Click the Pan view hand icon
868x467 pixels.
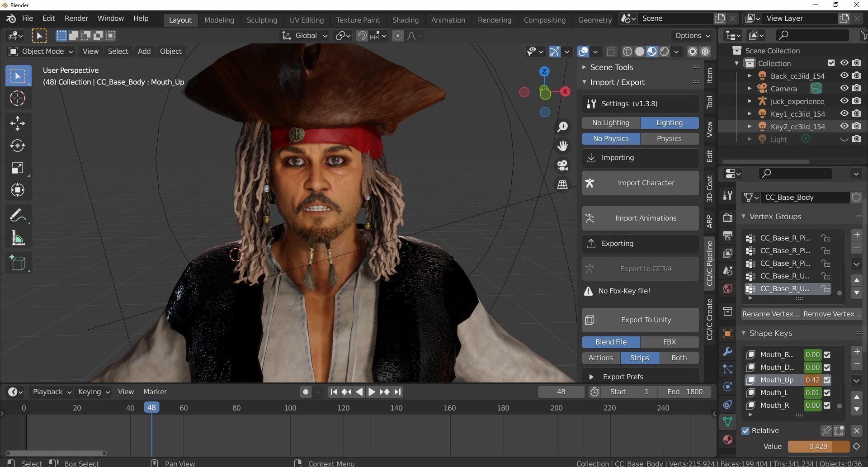point(562,146)
